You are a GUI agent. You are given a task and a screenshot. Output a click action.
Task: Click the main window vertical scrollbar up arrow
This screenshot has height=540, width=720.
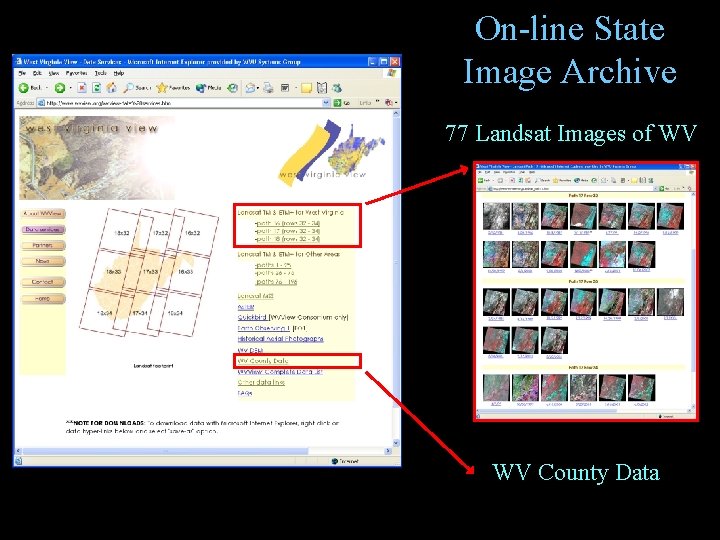pyautogui.click(x=396, y=113)
